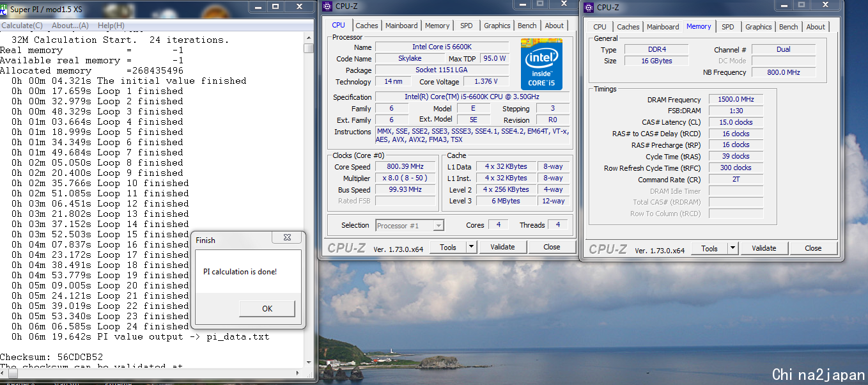868x385 pixels.
Task: Click the Super PI line "Loop 24 finished"
Action: [x=100, y=326]
